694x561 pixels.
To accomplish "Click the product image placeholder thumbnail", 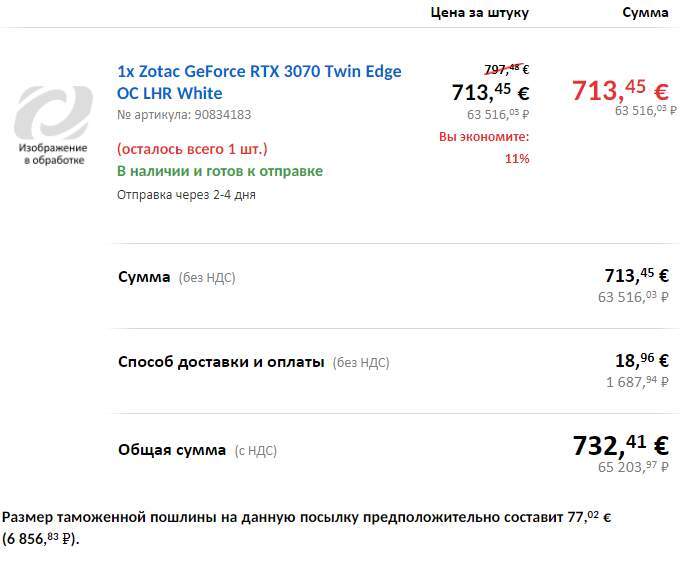I will [x=55, y=124].
